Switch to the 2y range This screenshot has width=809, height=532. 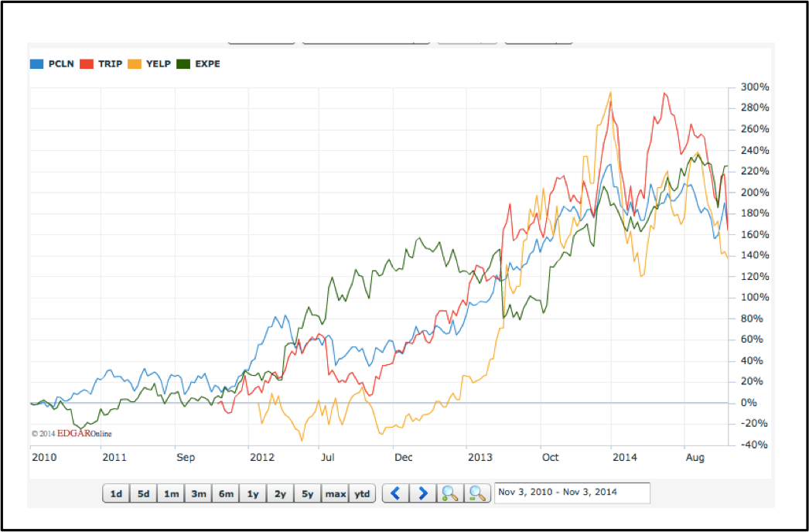click(x=280, y=494)
